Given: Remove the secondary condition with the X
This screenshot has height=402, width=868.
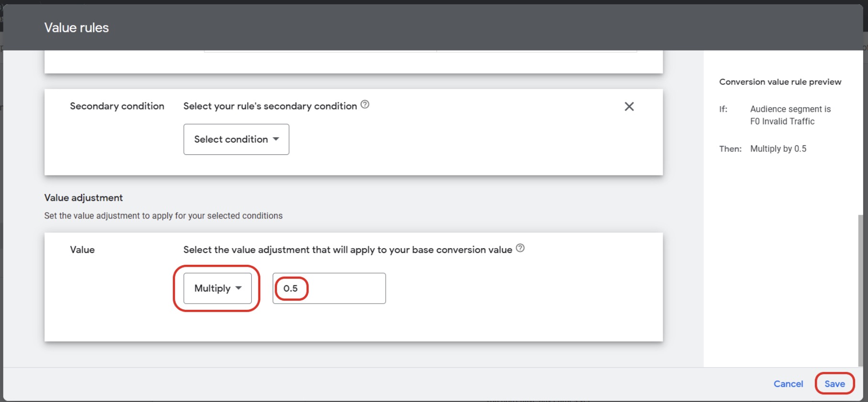Looking at the screenshot, I should tap(629, 107).
